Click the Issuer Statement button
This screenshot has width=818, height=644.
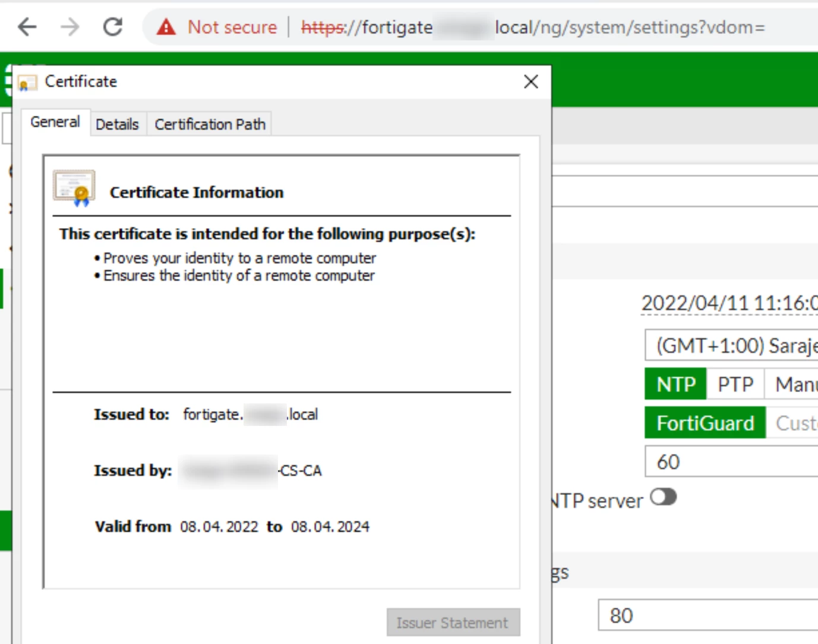tap(453, 623)
